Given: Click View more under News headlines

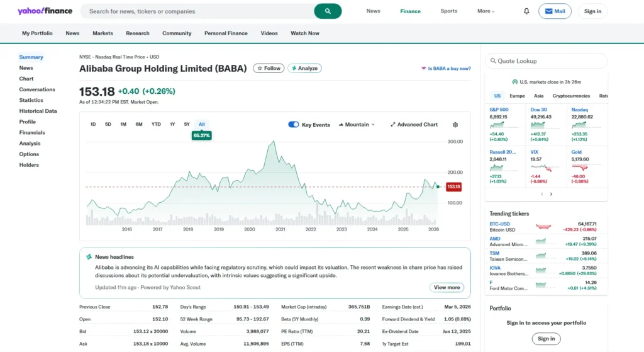Looking at the screenshot, I should [x=447, y=287].
